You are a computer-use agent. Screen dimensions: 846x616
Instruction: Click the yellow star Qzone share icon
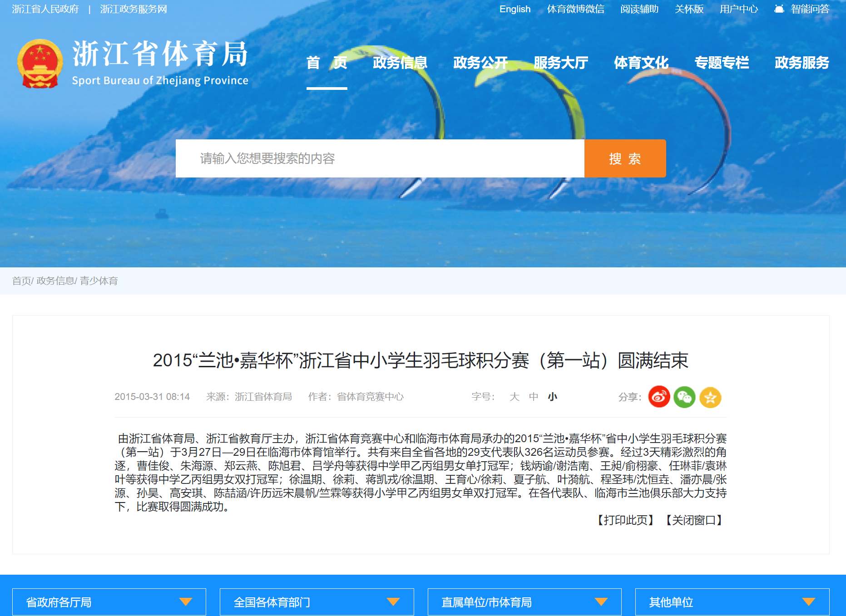(710, 398)
